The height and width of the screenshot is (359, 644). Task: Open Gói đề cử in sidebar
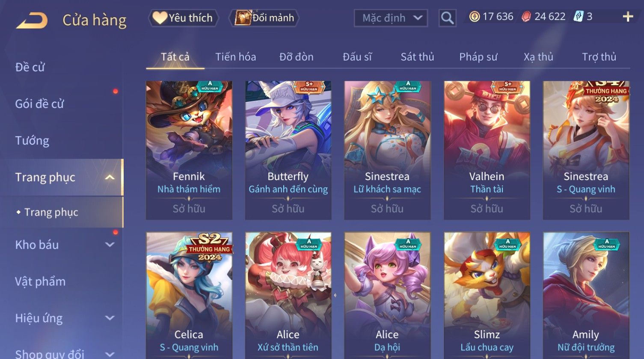click(x=39, y=104)
